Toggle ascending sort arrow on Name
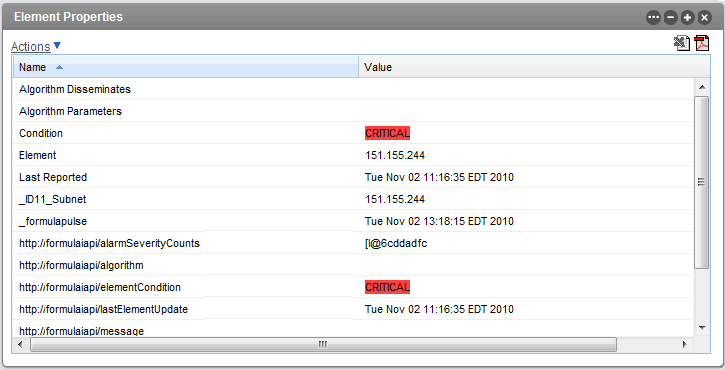Viewport: 725px width, 370px height. (59, 68)
